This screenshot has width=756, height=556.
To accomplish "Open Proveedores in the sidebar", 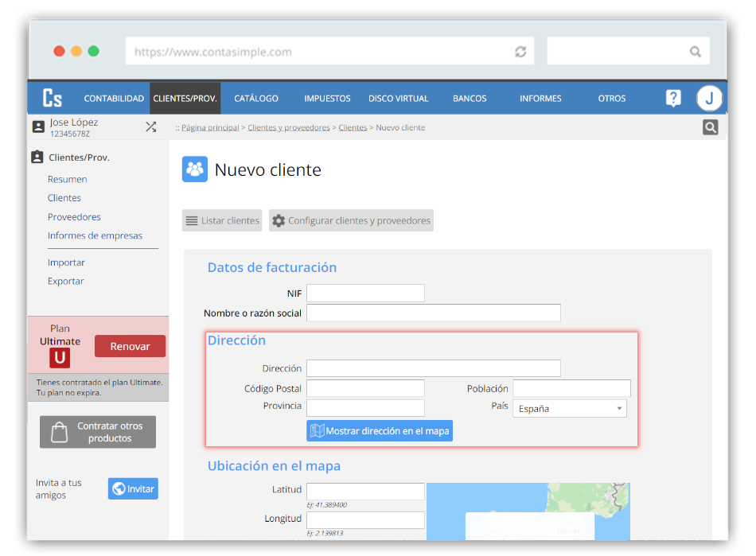I will (74, 217).
